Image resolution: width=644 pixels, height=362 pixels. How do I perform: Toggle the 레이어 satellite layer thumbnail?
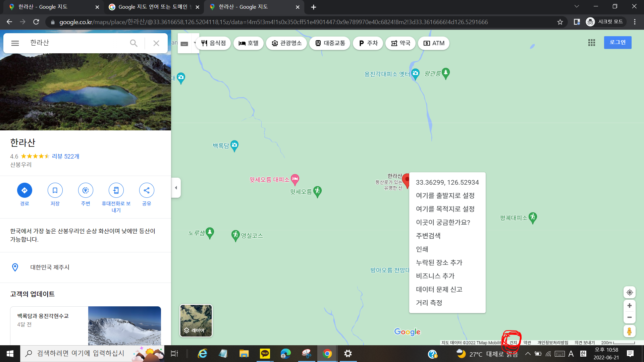(196, 320)
